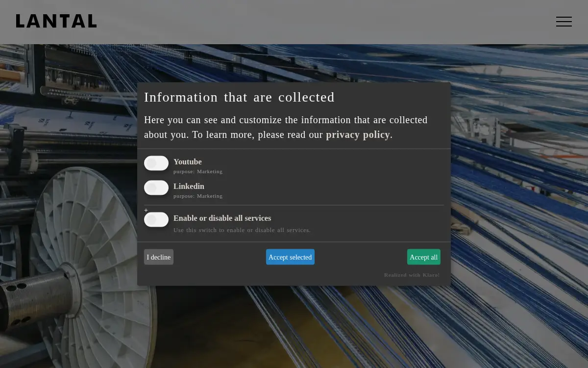Open the privacy policy link
The height and width of the screenshot is (368, 588).
358,134
